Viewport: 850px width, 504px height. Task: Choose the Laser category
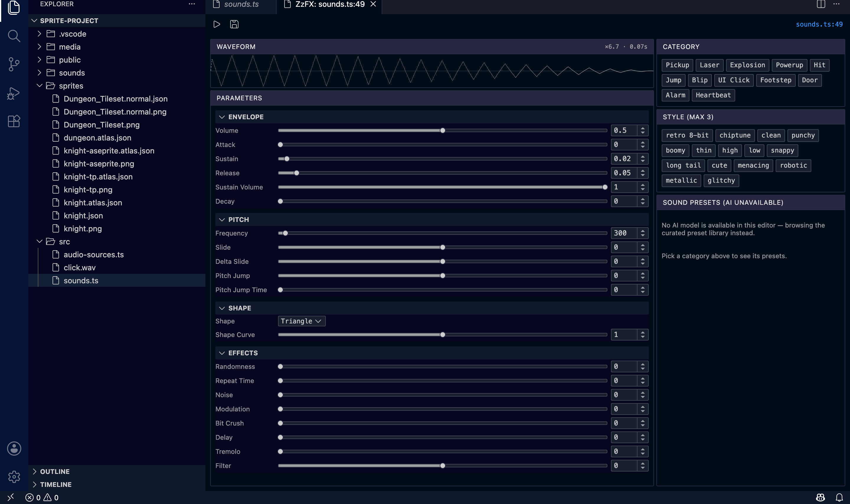(709, 65)
